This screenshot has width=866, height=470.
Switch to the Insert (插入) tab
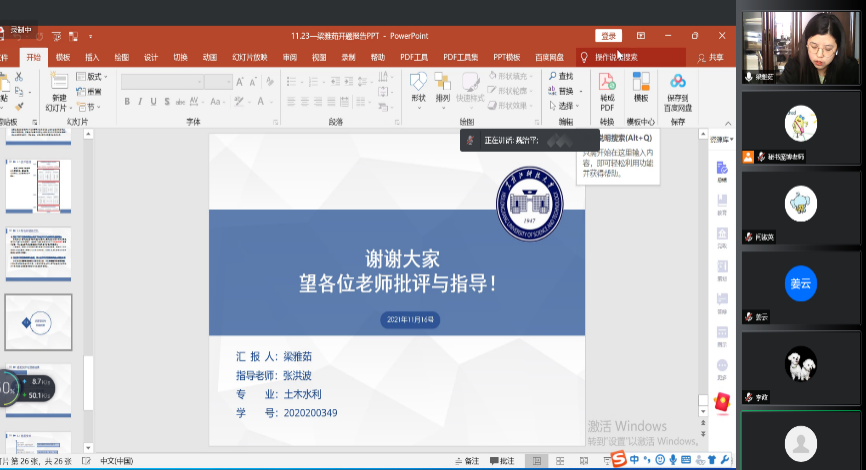[92, 57]
